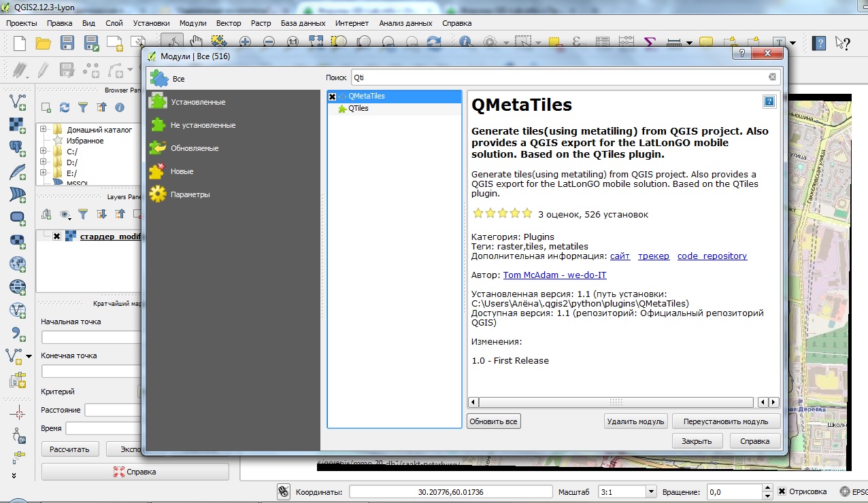The height and width of the screenshot is (503, 868).
Task: Open the Вектор menu
Action: 229,23
